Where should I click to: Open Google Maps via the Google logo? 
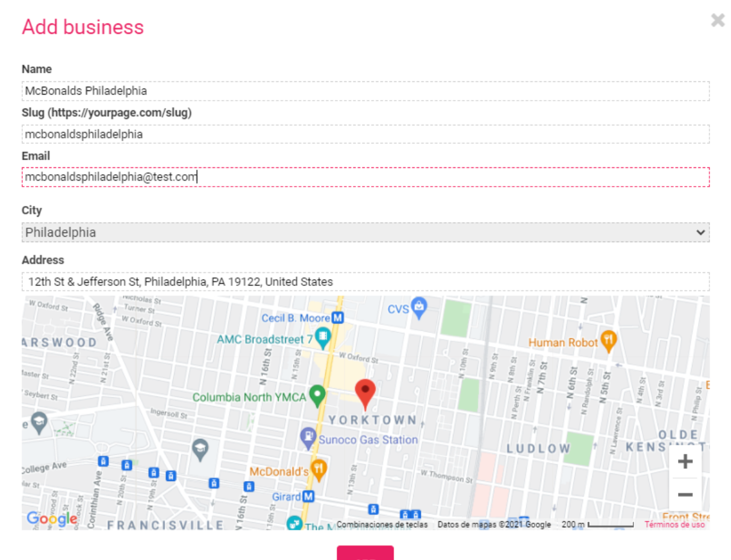[x=52, y=518]
